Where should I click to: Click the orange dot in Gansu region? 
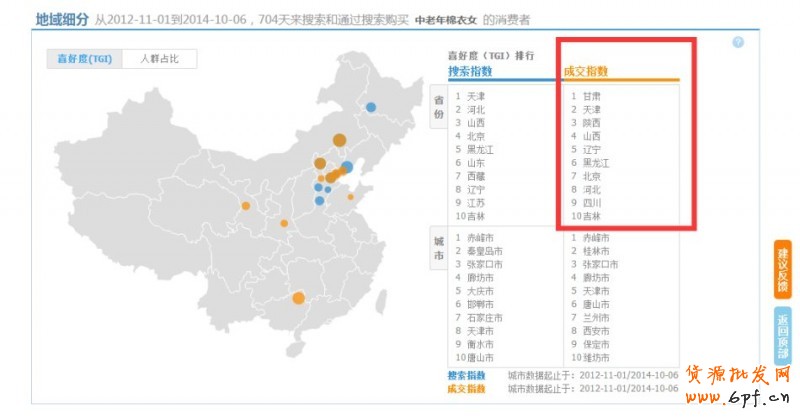245,206
